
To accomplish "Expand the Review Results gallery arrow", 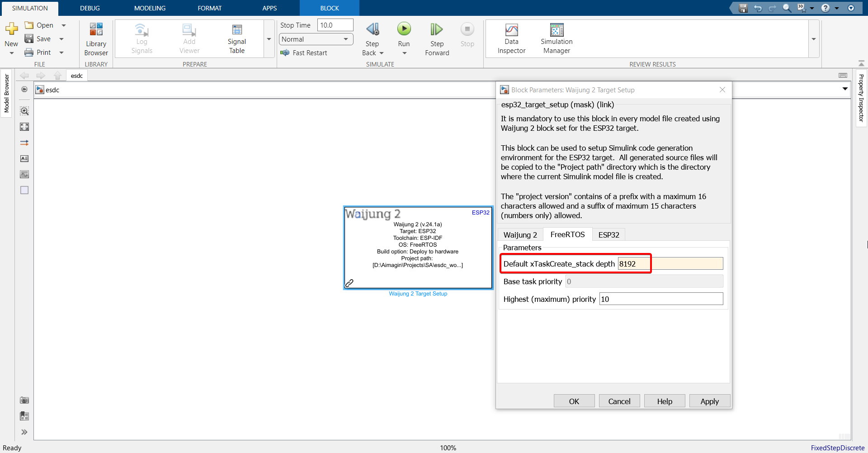I will click(x=813, y=39).
